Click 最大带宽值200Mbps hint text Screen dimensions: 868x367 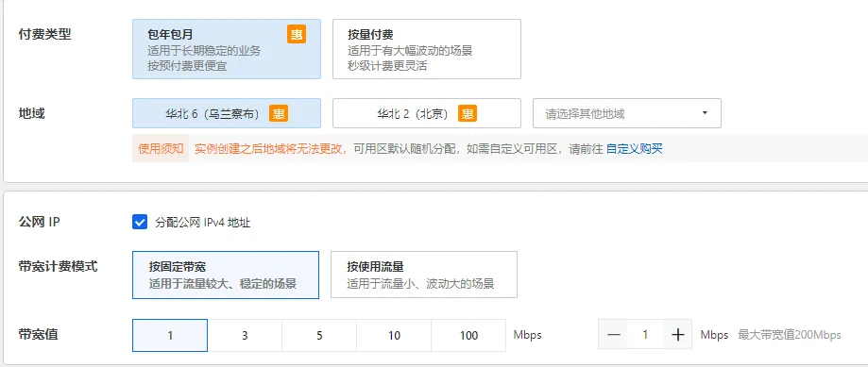click(790, 335)
